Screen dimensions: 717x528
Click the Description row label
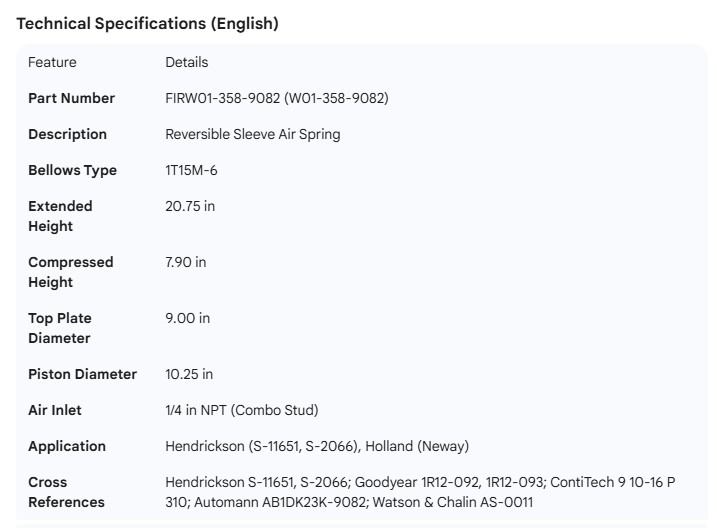[67, 134]
